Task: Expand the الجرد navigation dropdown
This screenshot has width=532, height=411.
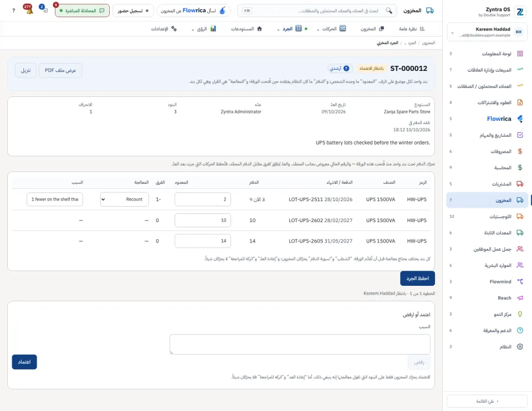Action: point(278,29)
